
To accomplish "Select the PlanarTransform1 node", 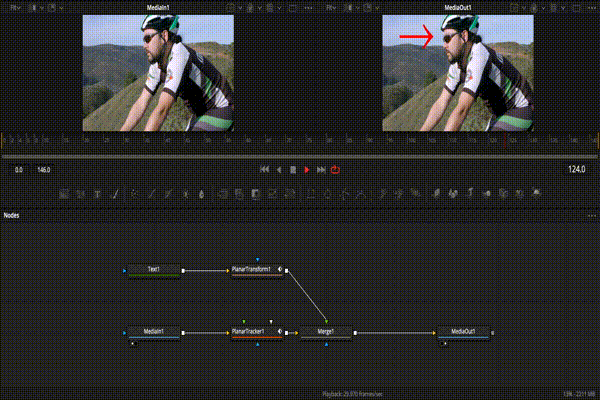I will click(252, 269).
